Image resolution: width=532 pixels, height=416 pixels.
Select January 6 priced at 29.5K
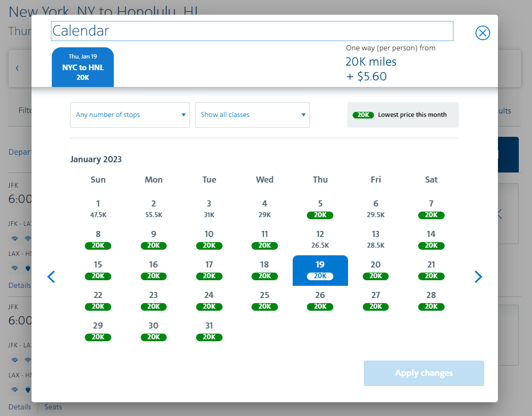tap(375, 209)
